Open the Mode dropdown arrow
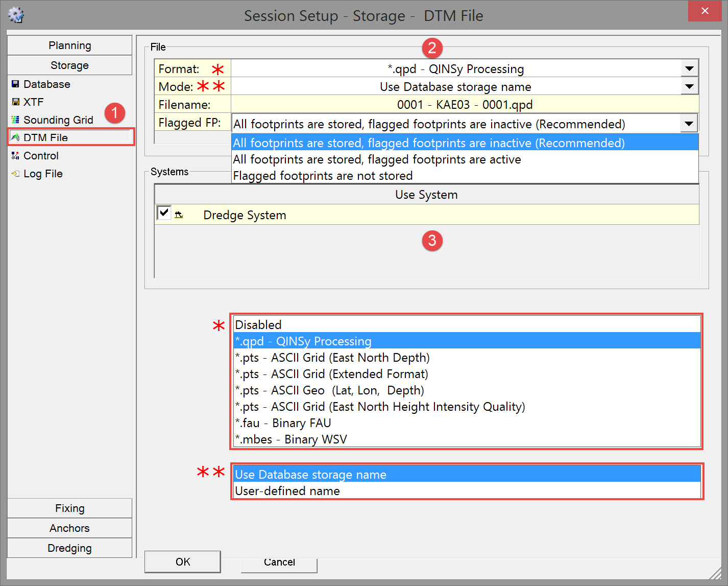The width and height of the screenshot is (728, 586). [x=689, y=86]
